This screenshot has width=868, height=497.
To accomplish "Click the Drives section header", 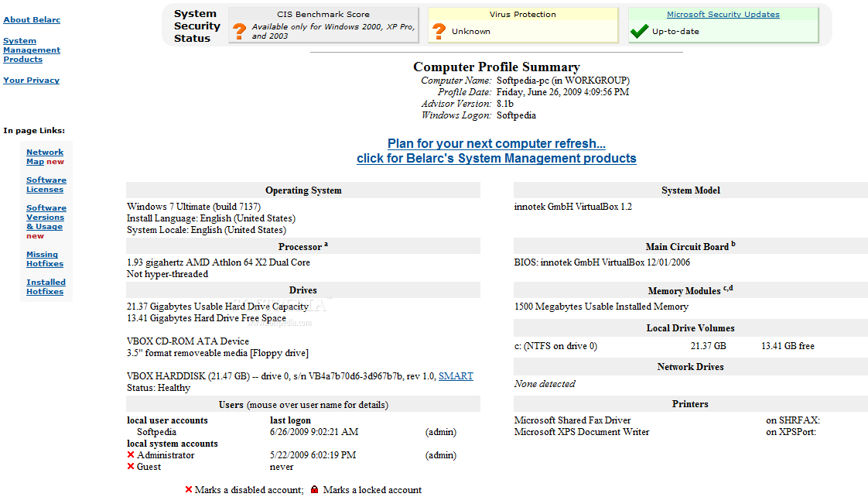I will tap(303, 290).
